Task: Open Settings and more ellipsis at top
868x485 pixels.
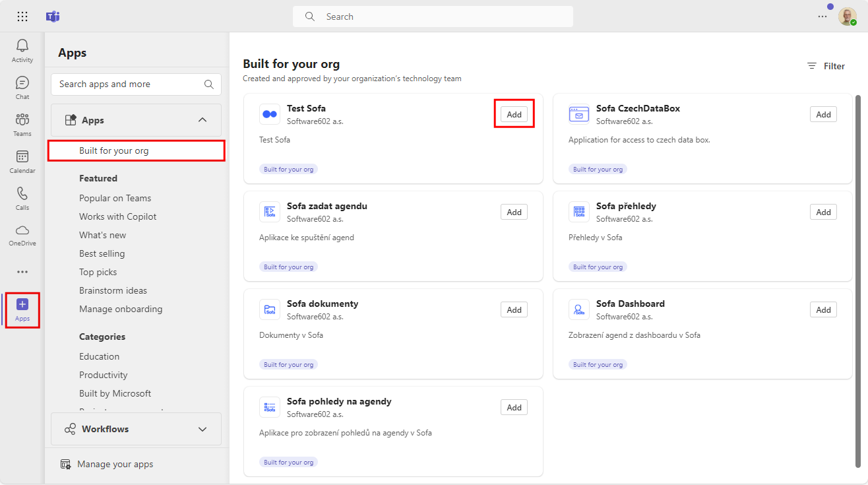Action: (822, 16)
